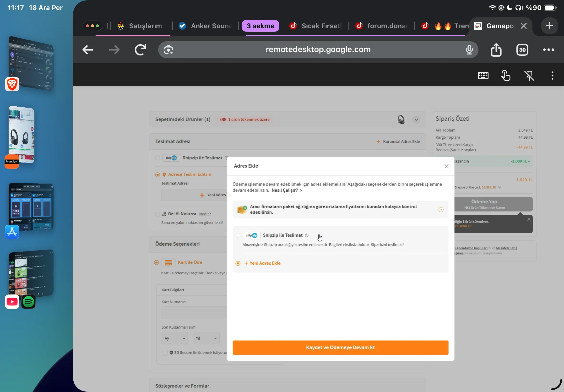Viewport: 564px width, 392px height.
Task: Open the remote desktop keyboard icon
Action: (x=483, y=75)
